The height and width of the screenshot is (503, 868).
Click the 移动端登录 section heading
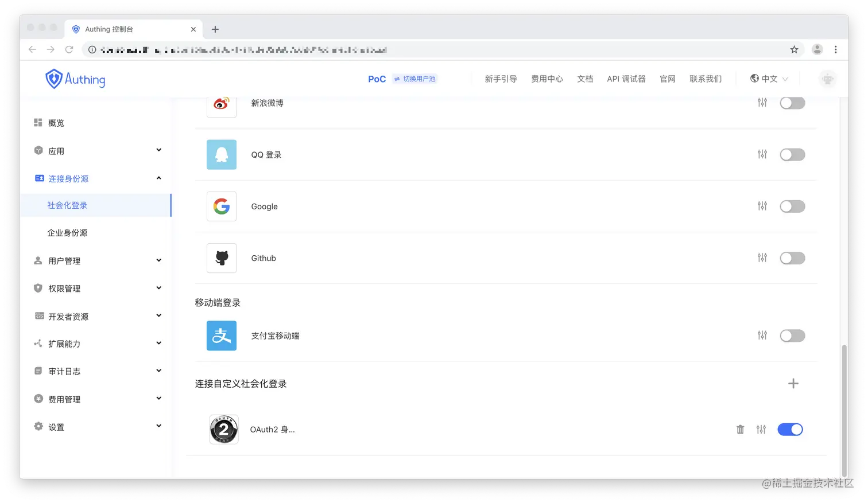point(218,302)
